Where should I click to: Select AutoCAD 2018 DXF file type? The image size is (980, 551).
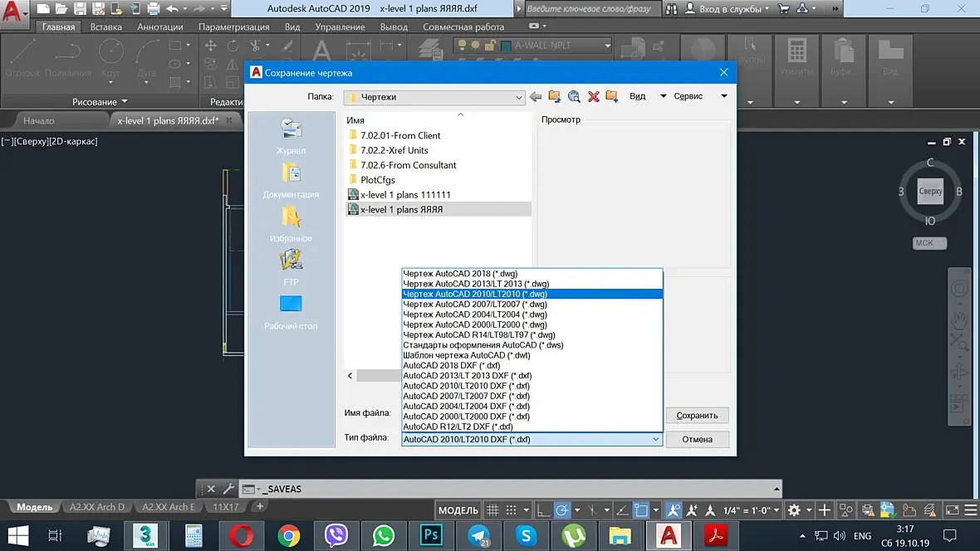pos(451,365)
